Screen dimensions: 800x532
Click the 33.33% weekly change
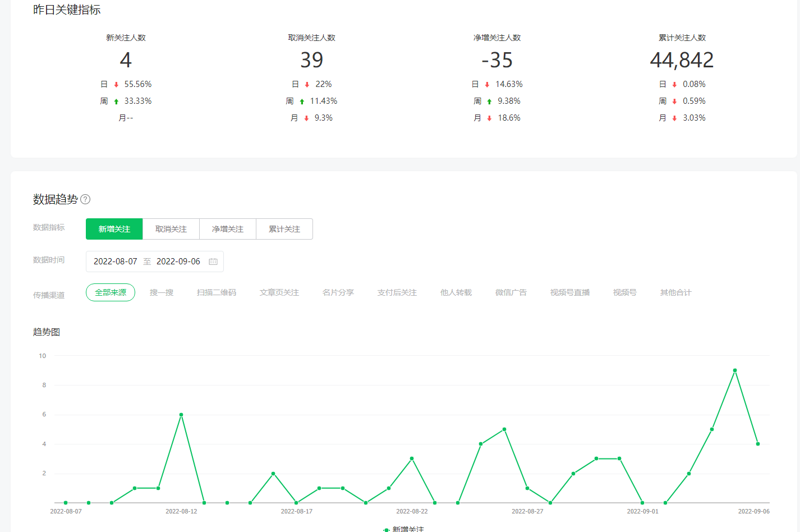(x=138, y=101)
